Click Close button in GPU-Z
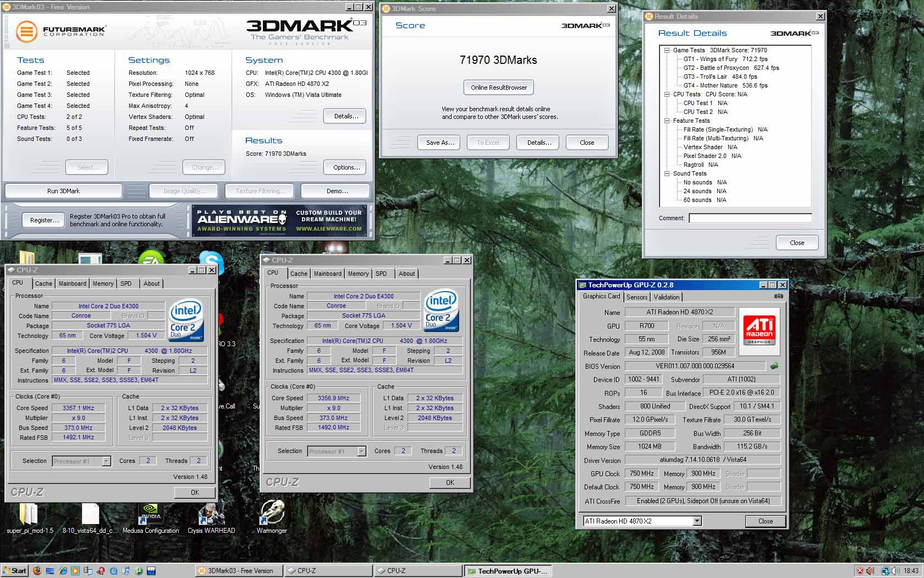This screenshot has height=578, width=924. pyautogui.click(x=765, y=521)
